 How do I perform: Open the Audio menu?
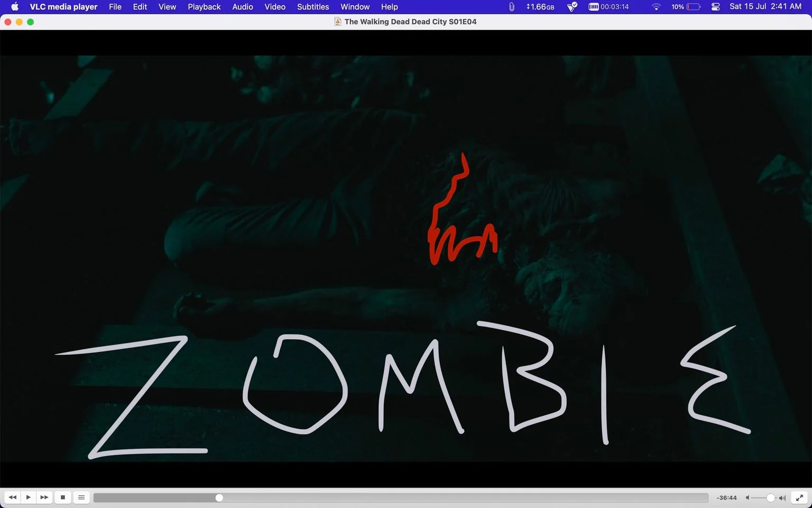click(243, 7)
